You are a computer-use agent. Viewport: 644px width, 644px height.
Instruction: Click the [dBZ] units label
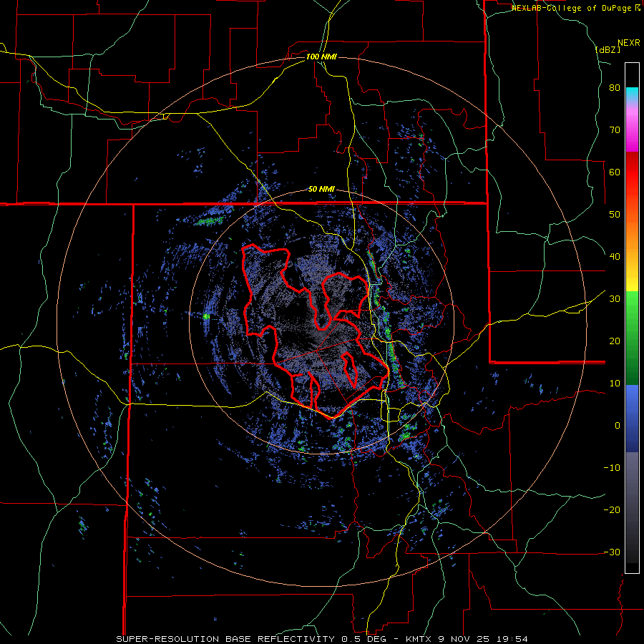point(608,49)
